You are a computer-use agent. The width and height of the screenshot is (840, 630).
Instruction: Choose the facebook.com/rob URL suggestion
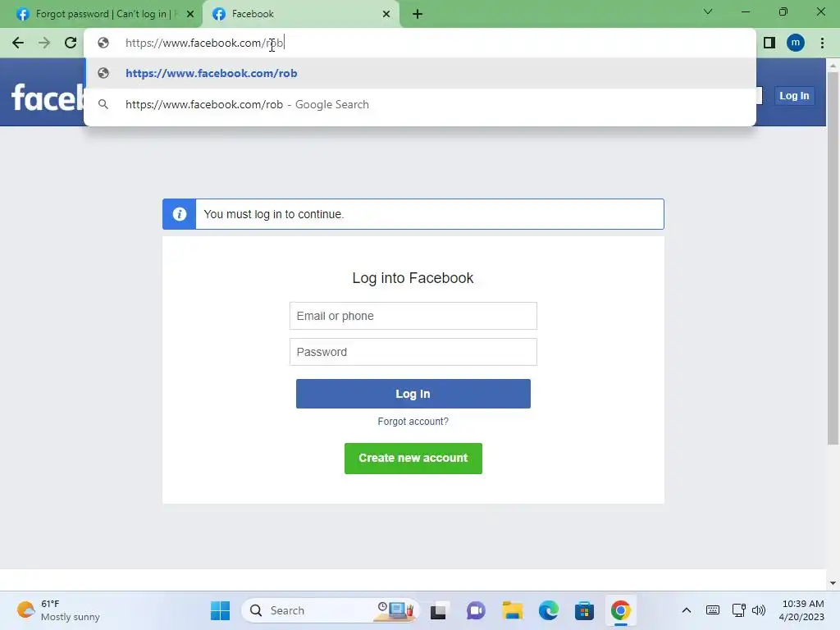[x=420, y=73]
